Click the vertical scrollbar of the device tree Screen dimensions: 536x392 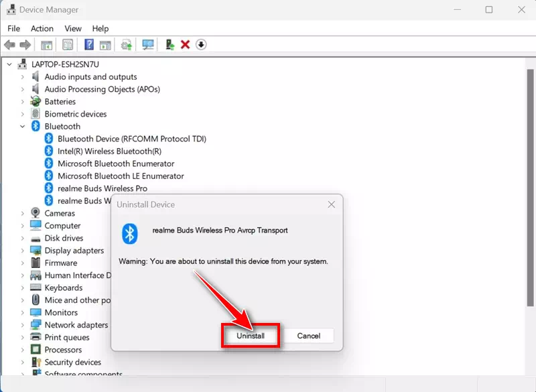click(530, 188)
